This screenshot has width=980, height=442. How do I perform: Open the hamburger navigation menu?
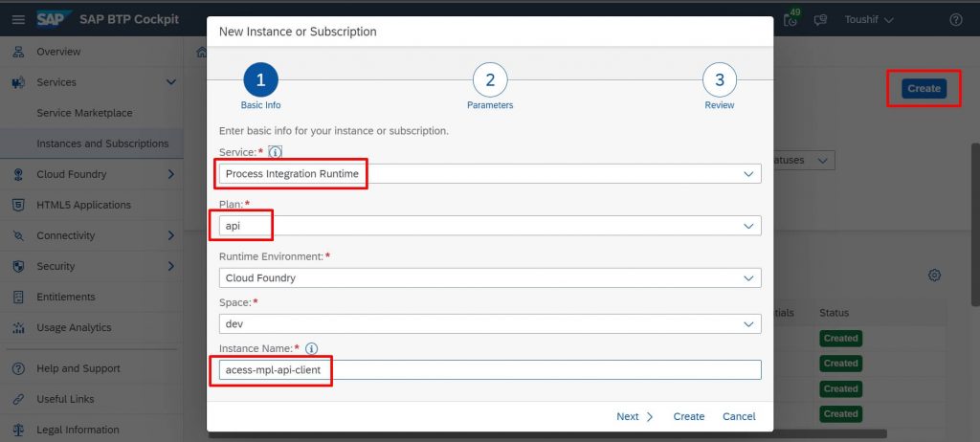pos(18,19)
